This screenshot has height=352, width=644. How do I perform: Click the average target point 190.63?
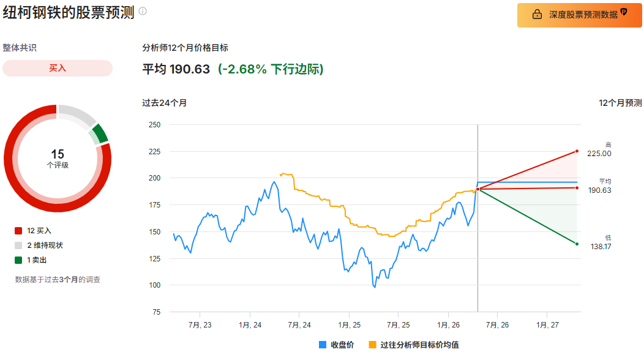click(577, 188)
